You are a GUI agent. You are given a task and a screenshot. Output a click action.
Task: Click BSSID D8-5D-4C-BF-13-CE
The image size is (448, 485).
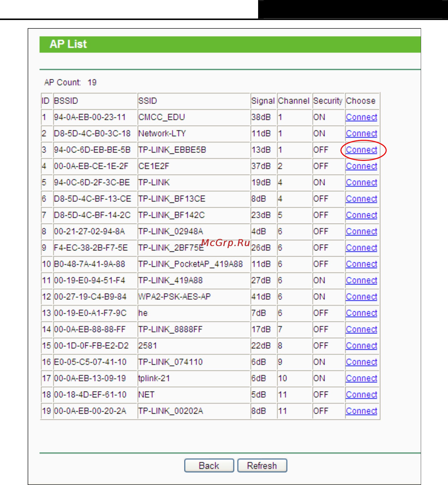click(92, 199)
